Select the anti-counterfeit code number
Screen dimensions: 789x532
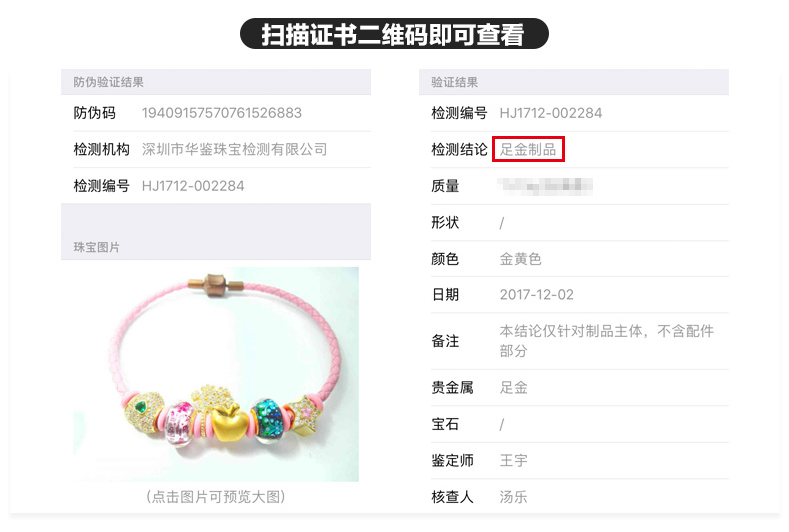222,113
